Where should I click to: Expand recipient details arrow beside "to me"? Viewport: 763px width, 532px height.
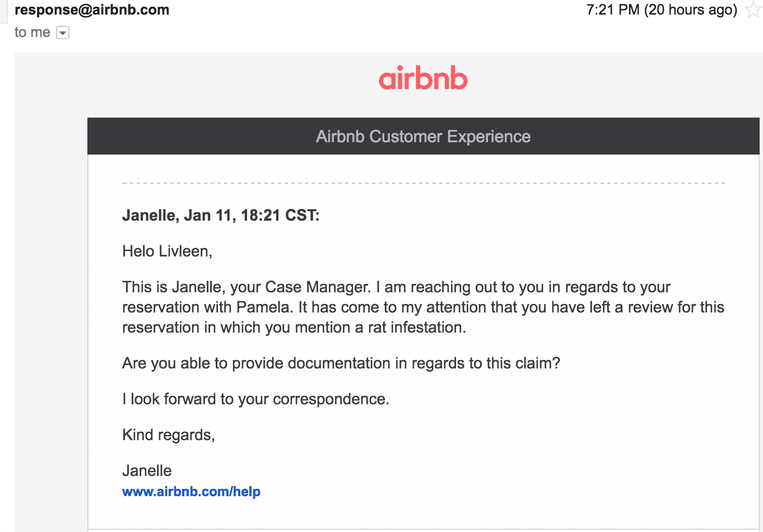63,33
